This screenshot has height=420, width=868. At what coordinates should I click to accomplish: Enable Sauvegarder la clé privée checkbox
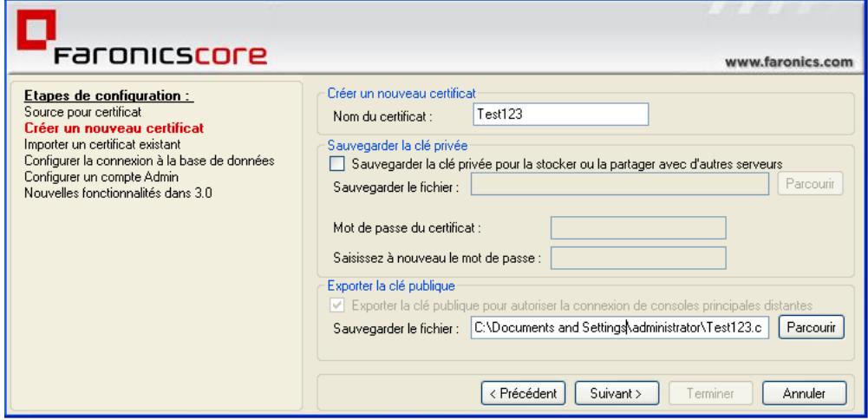(x=337, y=163)
